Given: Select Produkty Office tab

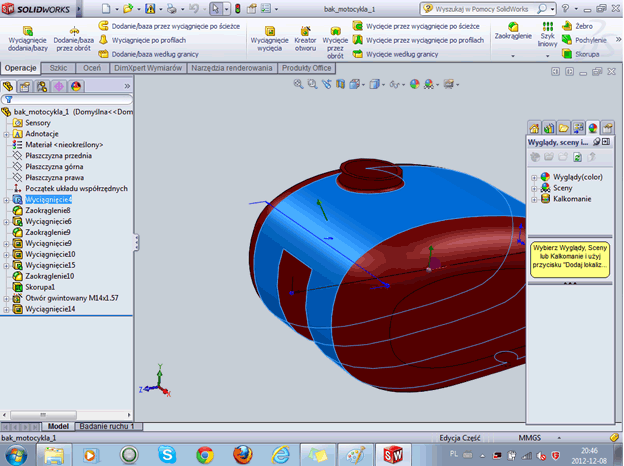Looking at the screenshot, I should pyautogui.click(x=306, y=68).
